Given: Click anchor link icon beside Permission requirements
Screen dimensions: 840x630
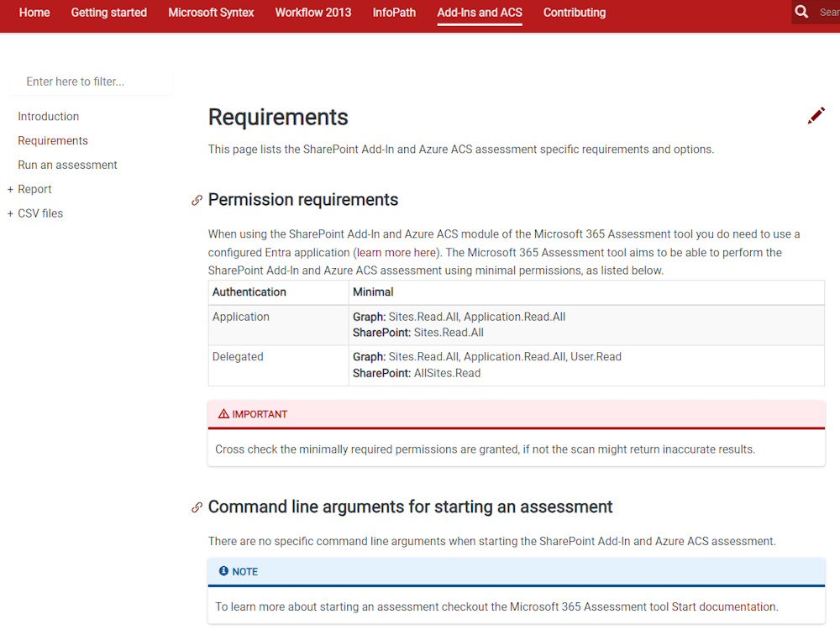Looking at the screenshot, I should (197, 201).
